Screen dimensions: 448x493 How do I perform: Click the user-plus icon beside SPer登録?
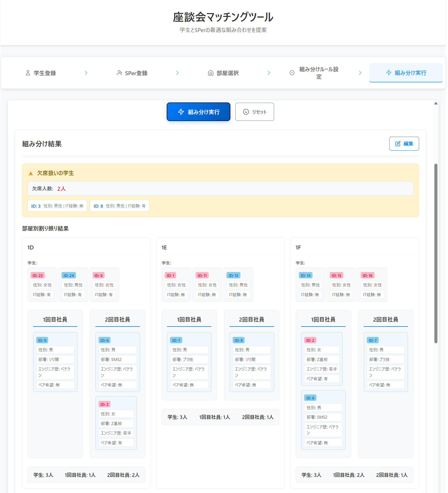click(119, 73)
